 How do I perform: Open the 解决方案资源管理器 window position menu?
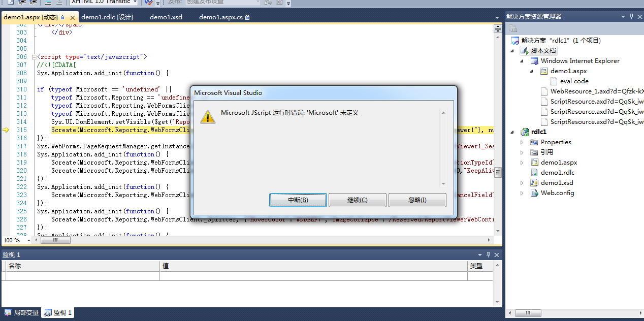click(623, 16)
